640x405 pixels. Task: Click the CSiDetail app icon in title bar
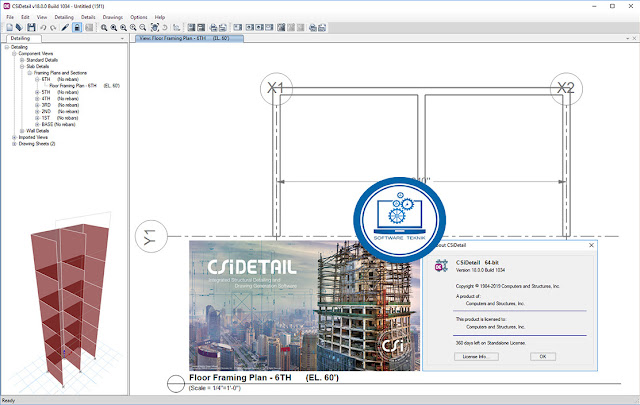pos(6,6)
